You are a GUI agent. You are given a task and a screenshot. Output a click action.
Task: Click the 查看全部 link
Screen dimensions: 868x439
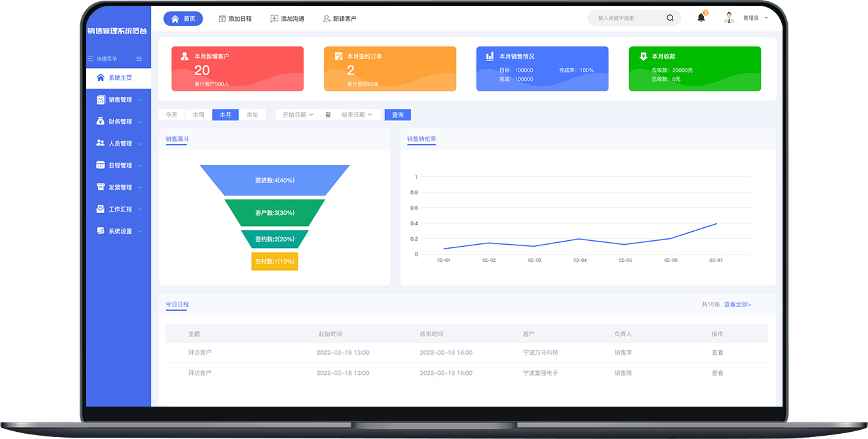point(737,304)
